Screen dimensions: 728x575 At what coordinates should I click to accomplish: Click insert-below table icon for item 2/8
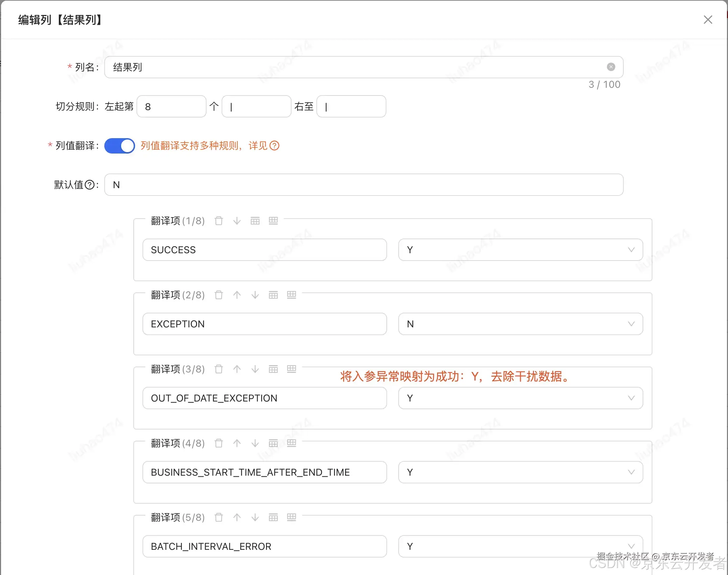(x=292, y=295)
